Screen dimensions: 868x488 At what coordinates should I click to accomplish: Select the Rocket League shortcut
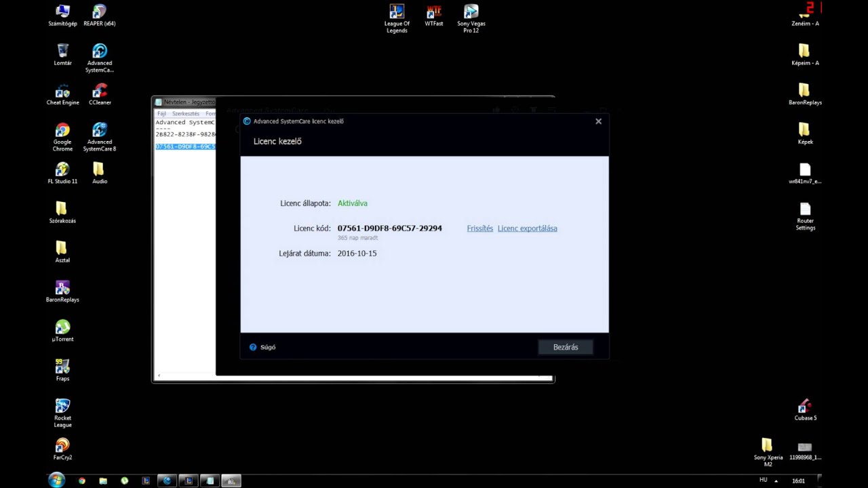coord(62,413)
